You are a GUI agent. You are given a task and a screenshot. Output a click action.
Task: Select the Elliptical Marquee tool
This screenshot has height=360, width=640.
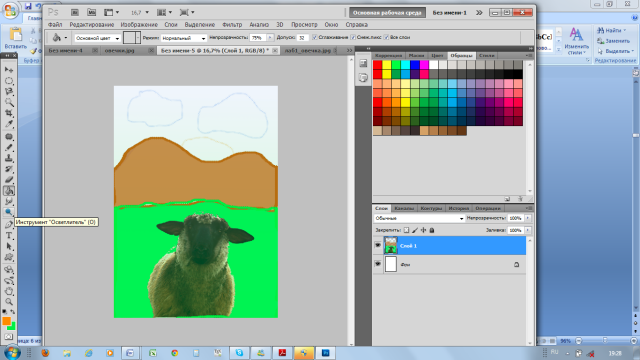(x=9, y=81)
